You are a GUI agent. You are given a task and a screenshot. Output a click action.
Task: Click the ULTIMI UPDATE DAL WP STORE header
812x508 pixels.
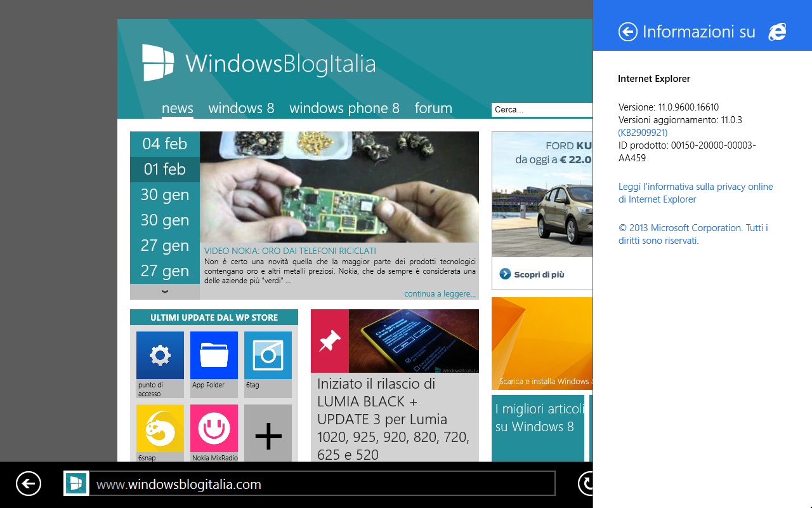tap(214, 317)
